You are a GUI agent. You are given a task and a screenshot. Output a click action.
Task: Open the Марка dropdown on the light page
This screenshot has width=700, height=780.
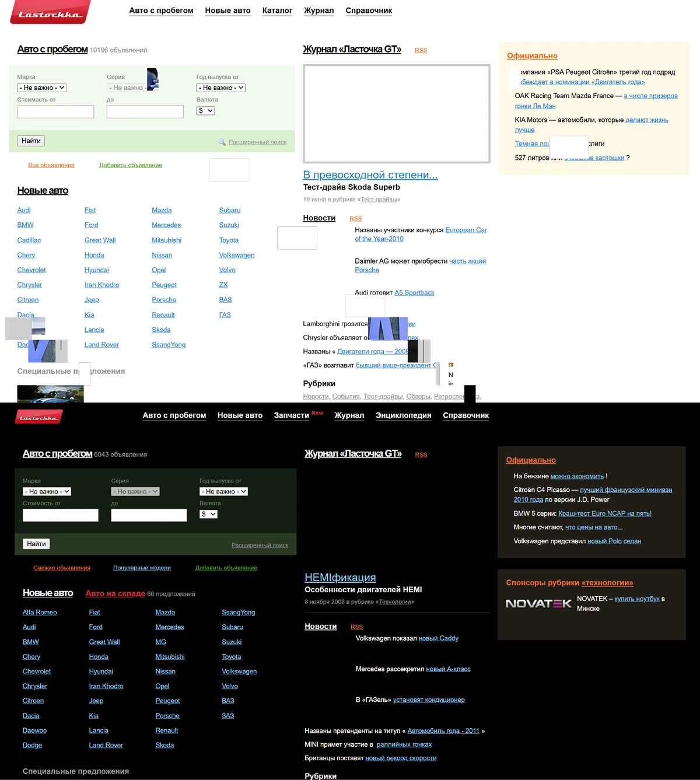click(42, 88)
